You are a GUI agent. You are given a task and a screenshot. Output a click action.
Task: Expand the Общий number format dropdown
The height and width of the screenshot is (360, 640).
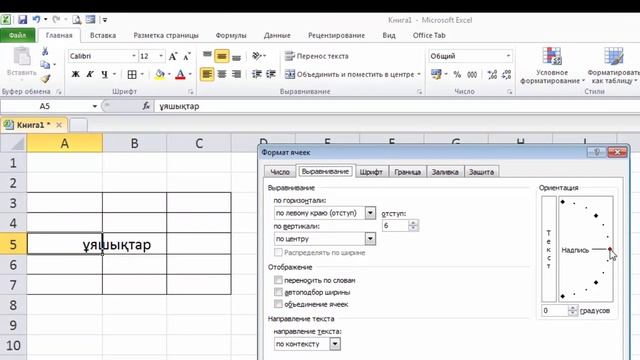click(x=508, y=56)
